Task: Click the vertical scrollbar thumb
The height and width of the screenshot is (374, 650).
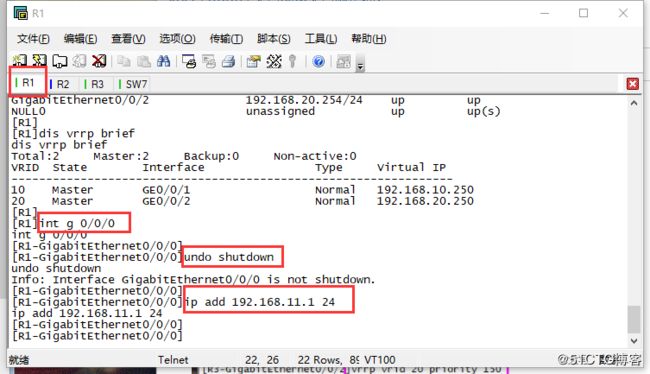Action: coord(634,319)
